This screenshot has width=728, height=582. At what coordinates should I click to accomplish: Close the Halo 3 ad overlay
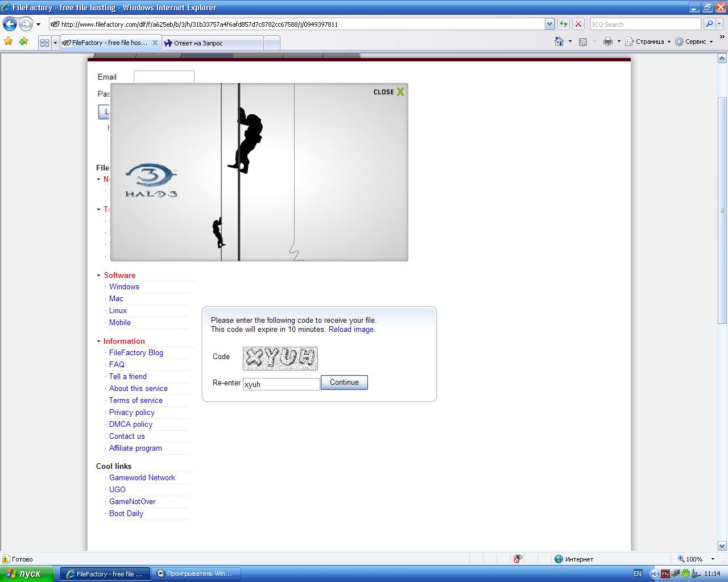click(x=389, y=92)
